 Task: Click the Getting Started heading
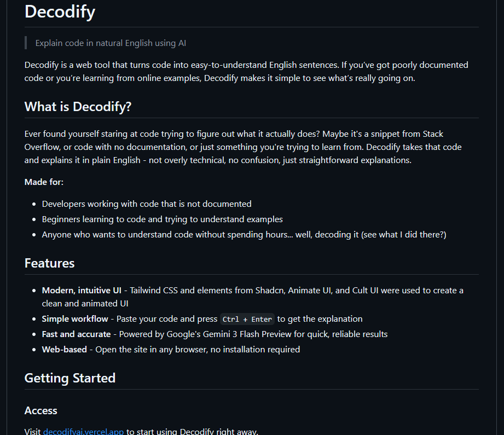(x=69, y=378)
